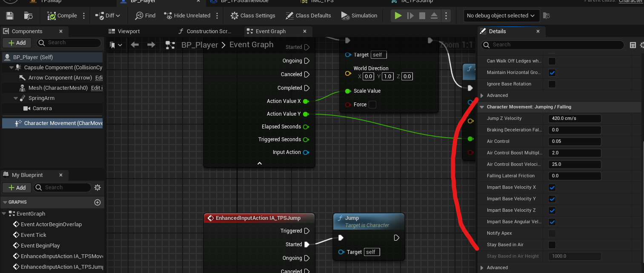
Task: Play the level in editor
Action: (x=398, y=16)
